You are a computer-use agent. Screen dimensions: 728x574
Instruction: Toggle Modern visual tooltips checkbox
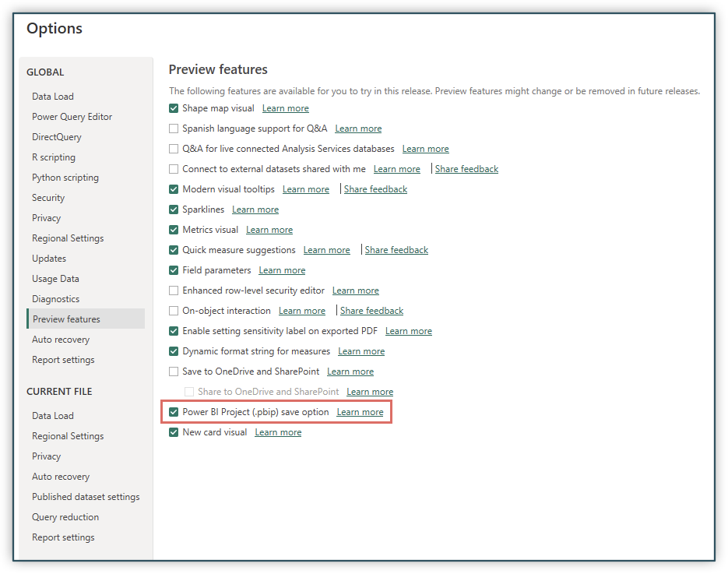[x=174, y=189]
